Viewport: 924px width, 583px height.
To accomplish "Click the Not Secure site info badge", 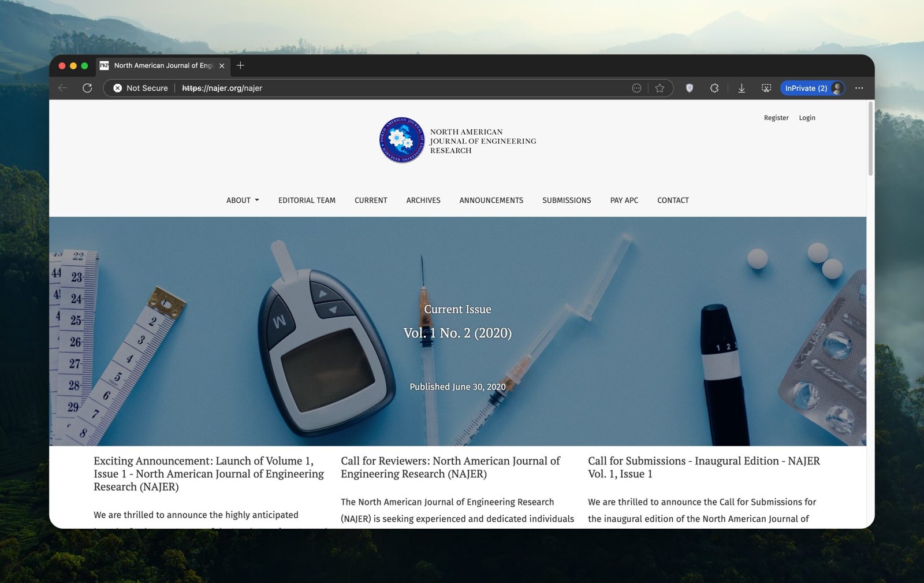I will pos(140,88).
